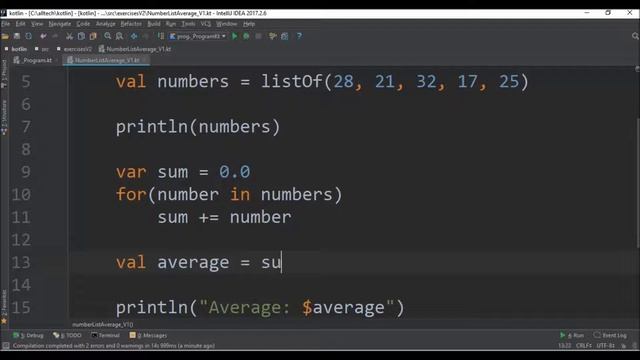Click the numberListAverage_V1() breadcrumb below editor

click(102, 325)
